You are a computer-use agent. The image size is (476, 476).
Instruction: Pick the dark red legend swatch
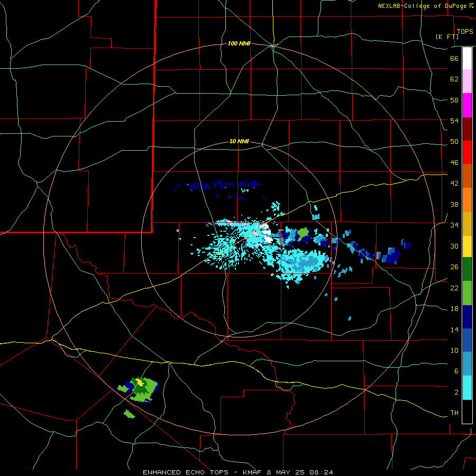[x=467, y=129]
